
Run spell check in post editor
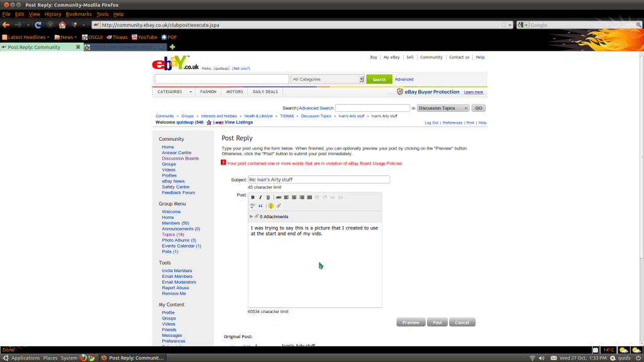coord(253,206)
